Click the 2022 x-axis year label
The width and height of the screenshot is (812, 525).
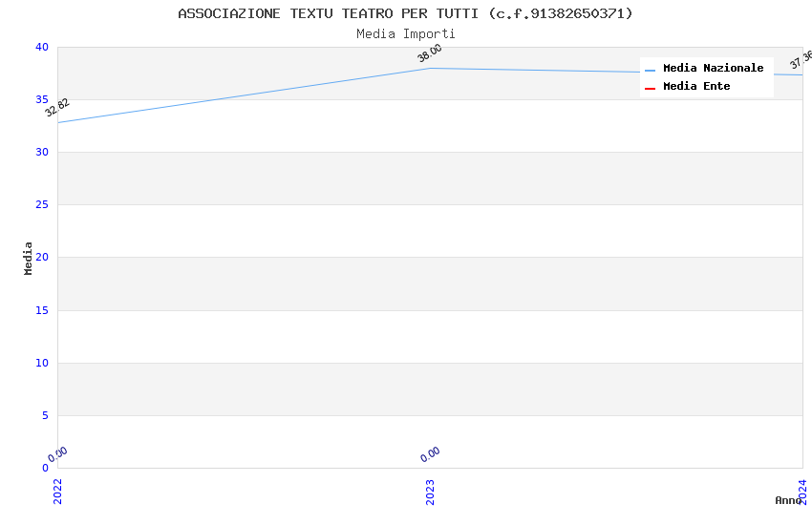57,492
